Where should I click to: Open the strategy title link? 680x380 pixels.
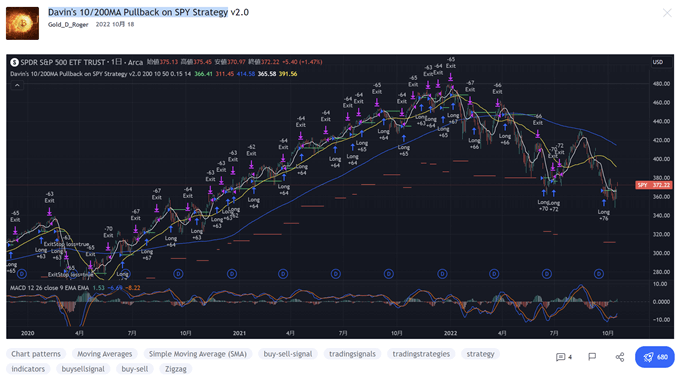[x=148, y=12]
